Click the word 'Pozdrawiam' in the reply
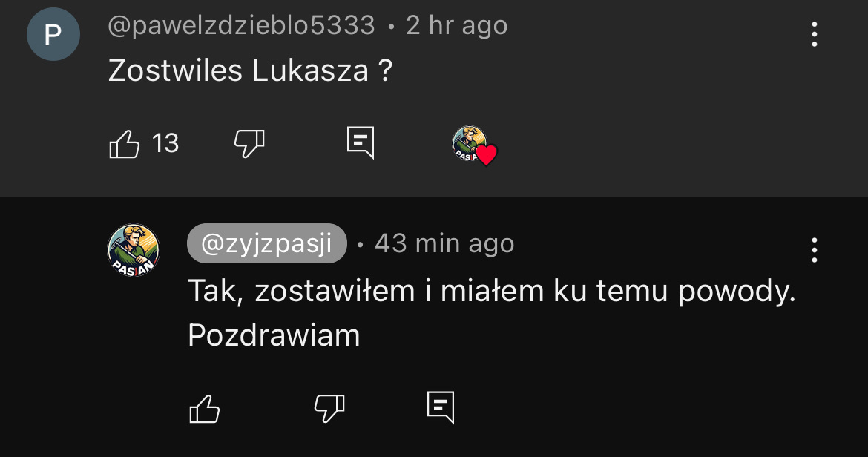 pyautogui.click(x=274, y=336)
